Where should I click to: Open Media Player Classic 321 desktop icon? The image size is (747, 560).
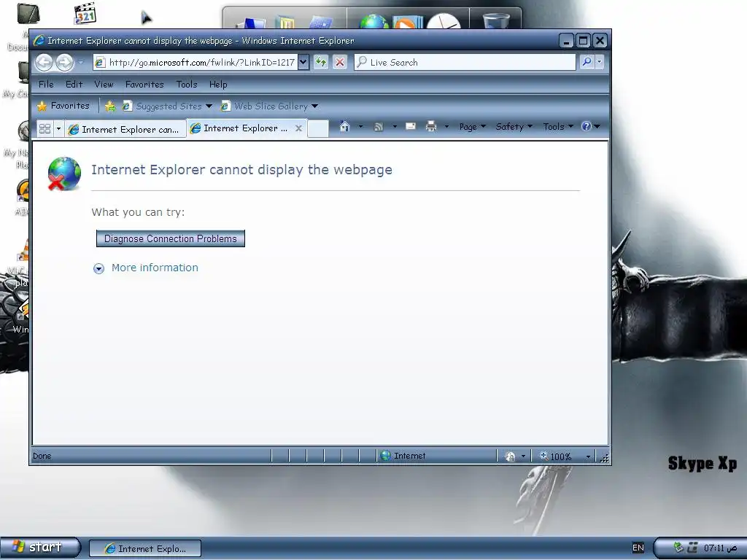(85, 13)
